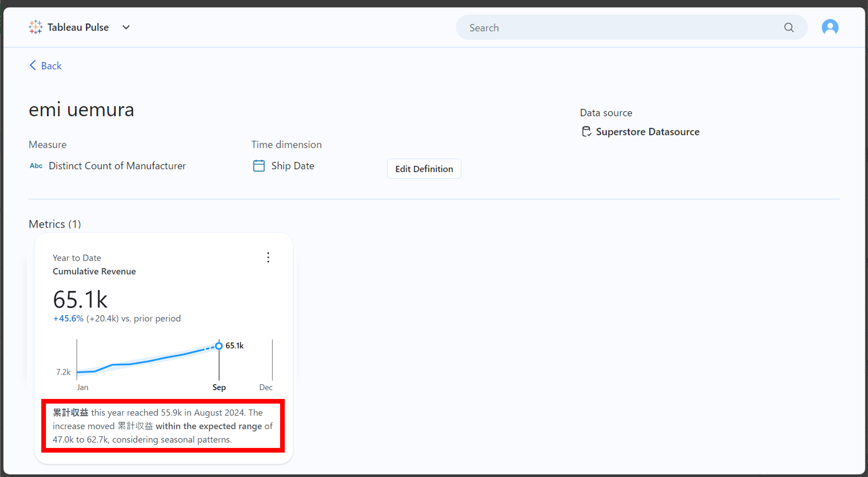Click the Edit Definition button

(x=424, y=169)
